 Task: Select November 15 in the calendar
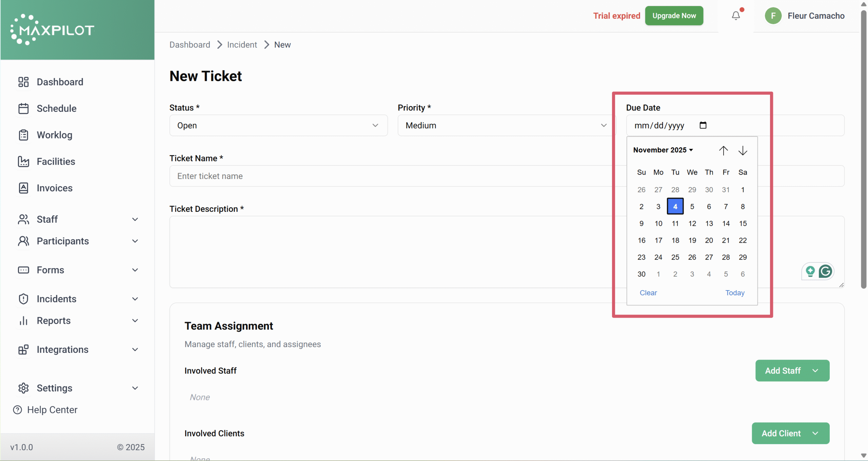tap(743, 223)
